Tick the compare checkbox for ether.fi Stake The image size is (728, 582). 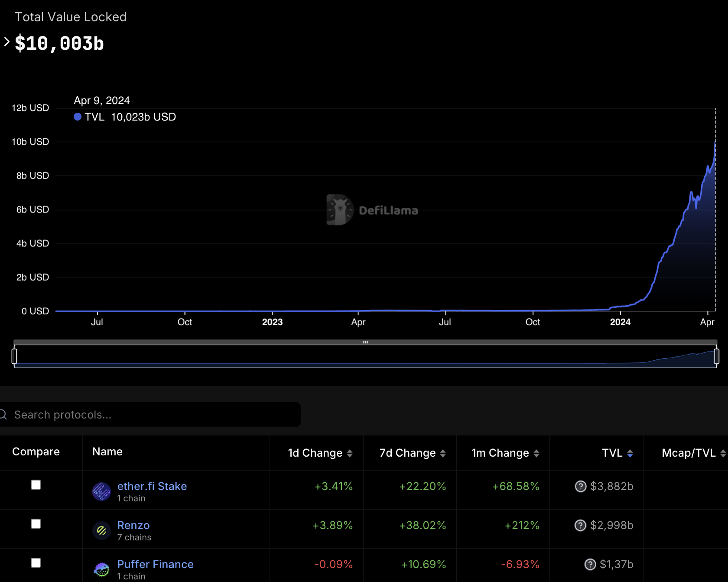(36, 485)
